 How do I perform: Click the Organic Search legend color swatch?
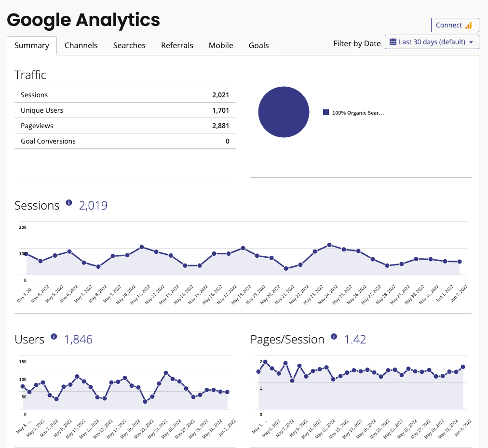coord(326,112)
